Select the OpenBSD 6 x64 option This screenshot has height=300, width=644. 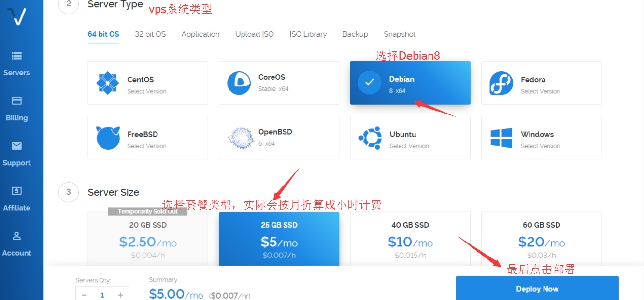(x=279, y=138)
